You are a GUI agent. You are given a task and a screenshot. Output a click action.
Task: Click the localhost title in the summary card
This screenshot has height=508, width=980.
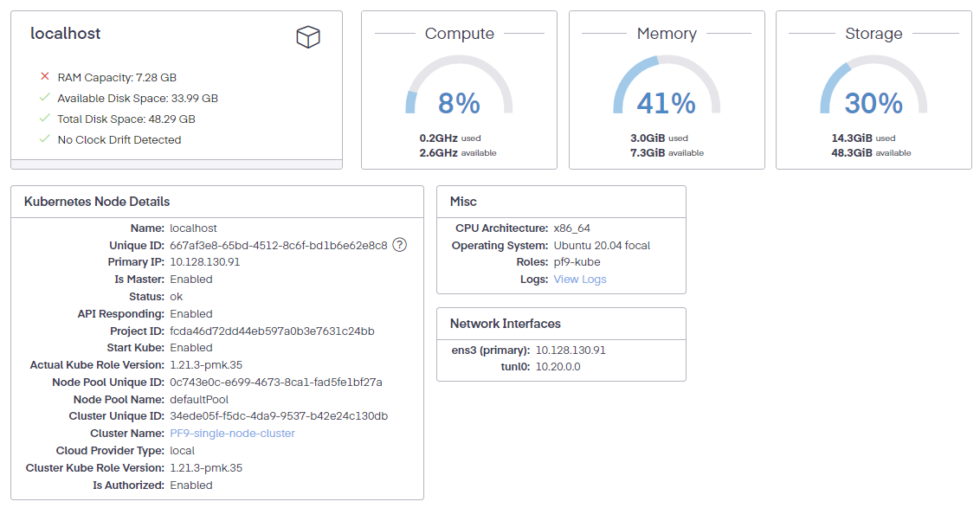(66, 34)
